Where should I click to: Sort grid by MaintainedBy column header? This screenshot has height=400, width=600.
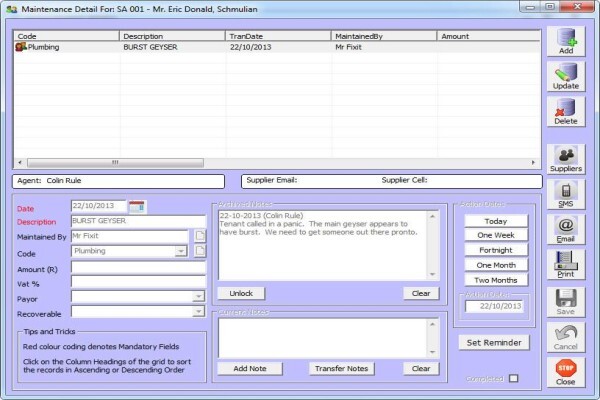coord(384,36)
